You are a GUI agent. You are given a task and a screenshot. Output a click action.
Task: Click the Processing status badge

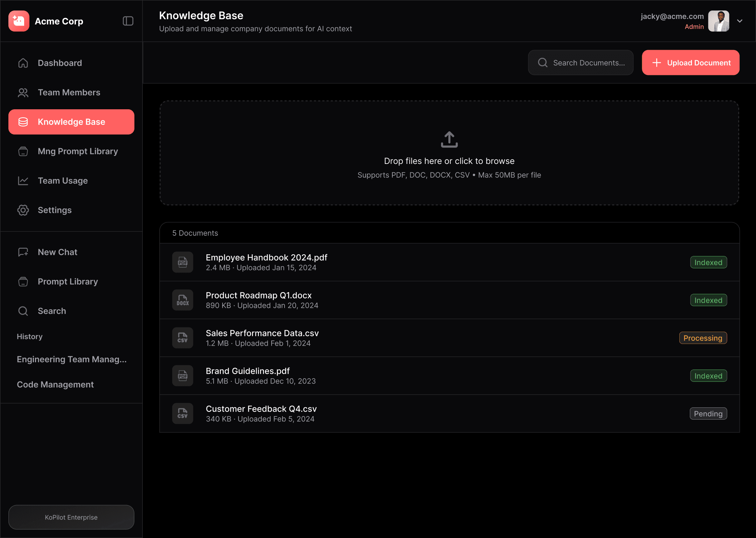coord(703,338)
